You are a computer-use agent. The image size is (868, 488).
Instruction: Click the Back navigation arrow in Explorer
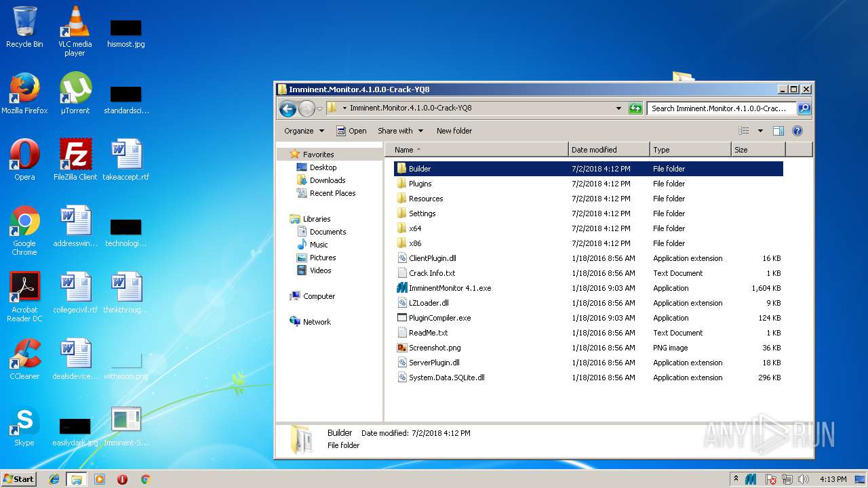(288, 108)
